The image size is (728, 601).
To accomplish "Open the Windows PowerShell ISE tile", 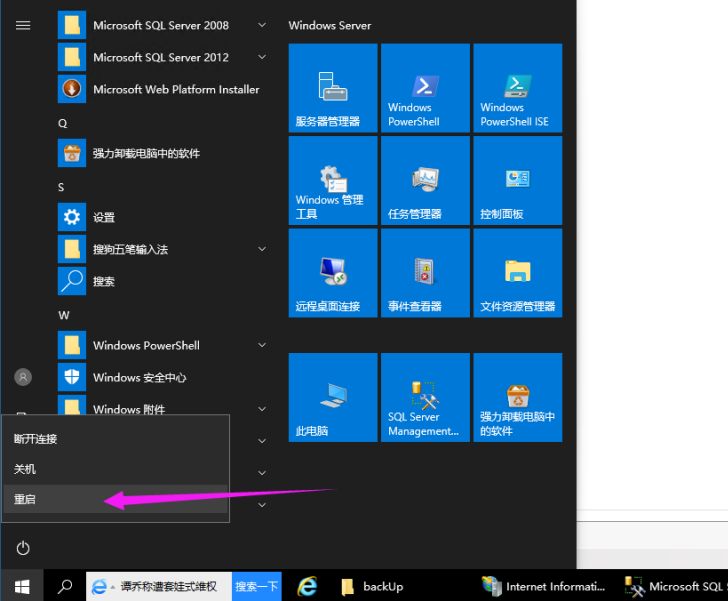I will (517, 89).
